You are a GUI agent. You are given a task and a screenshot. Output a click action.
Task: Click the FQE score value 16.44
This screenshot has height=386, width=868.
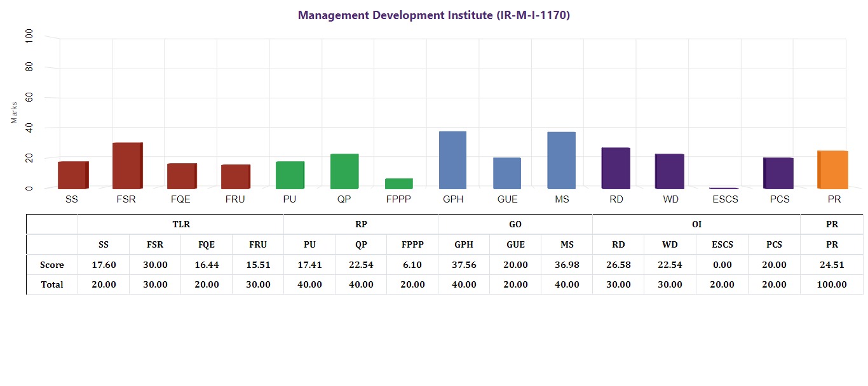tap(207, 265)
